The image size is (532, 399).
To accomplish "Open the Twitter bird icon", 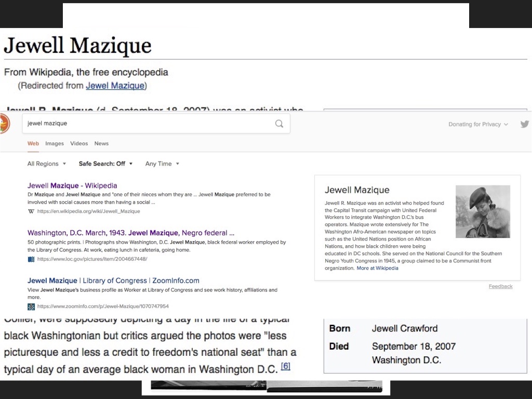I will tap(524, 124).
